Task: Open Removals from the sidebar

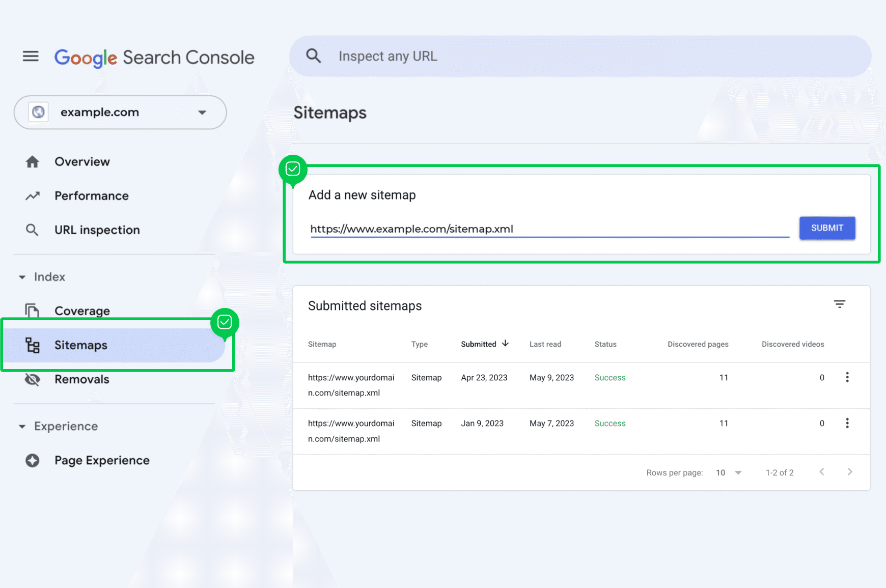Action: [81, 379]
